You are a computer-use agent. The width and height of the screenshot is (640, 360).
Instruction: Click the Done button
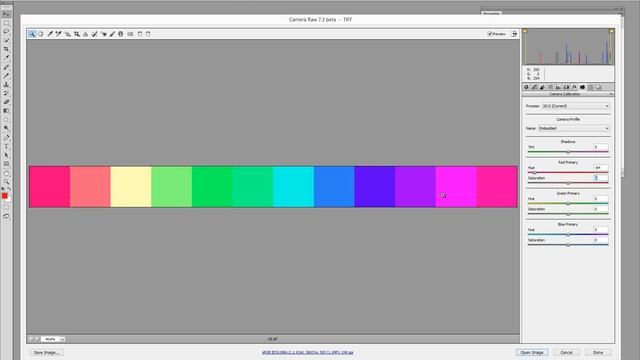point(598,352)
